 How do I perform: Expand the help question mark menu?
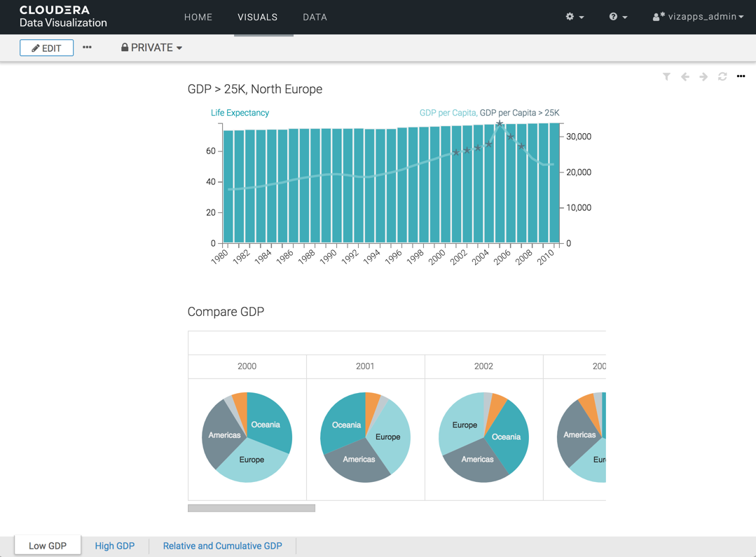pyautogui.click(x=618, y=17)
